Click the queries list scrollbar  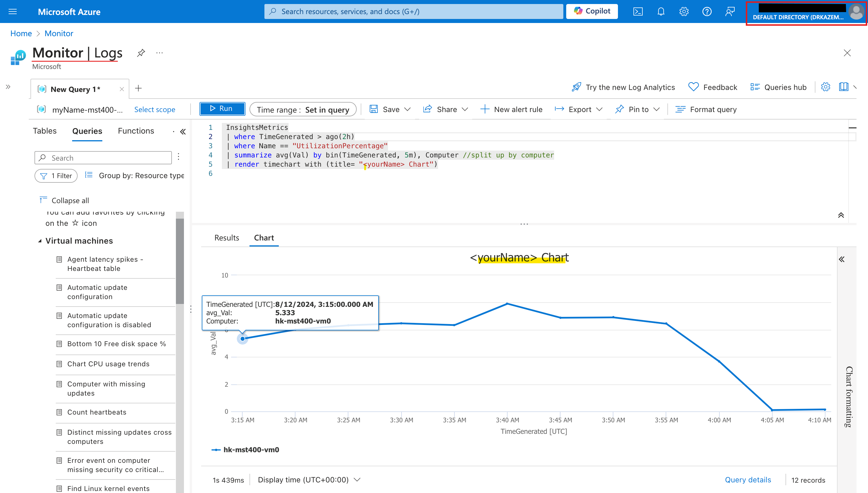click(180, 261)
